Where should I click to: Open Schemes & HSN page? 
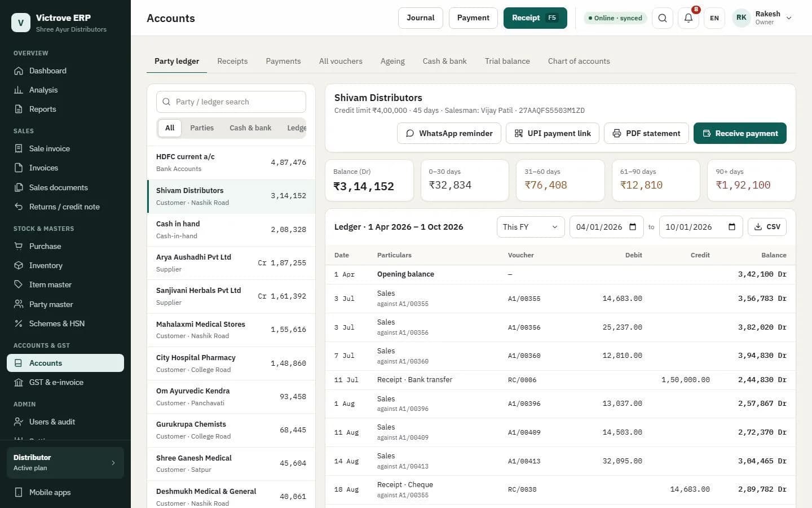(65, 323)
